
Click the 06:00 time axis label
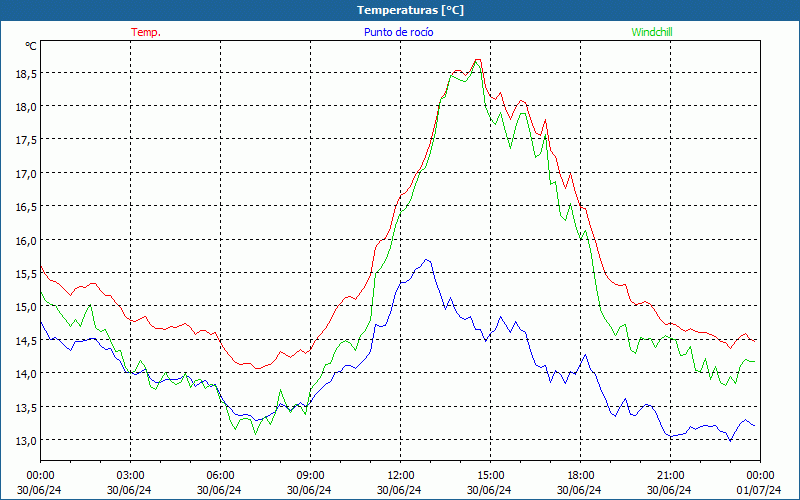click(220, 475)
